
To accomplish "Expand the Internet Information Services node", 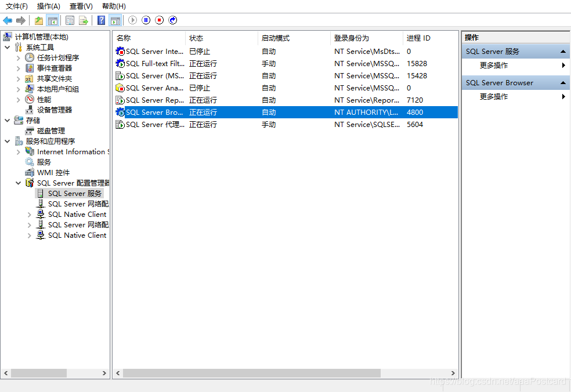I will (18, 152).
